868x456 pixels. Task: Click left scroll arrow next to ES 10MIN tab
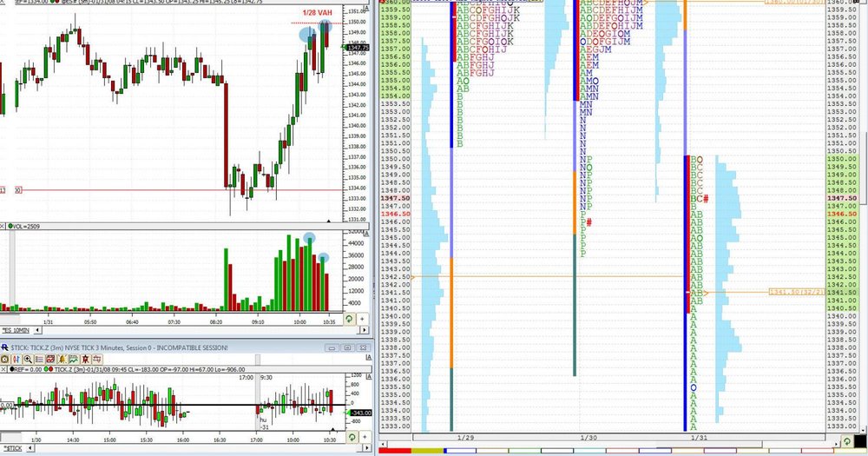pyautogui.click(x=37, y=330)
